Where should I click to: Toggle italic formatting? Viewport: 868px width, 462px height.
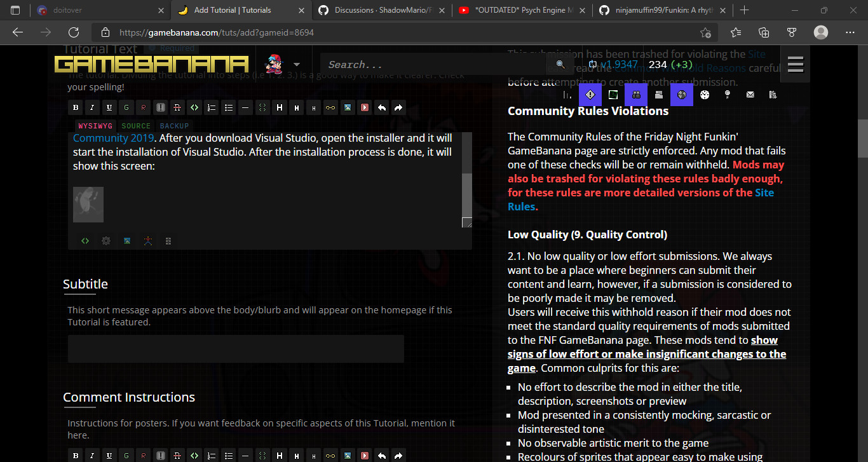92,107
